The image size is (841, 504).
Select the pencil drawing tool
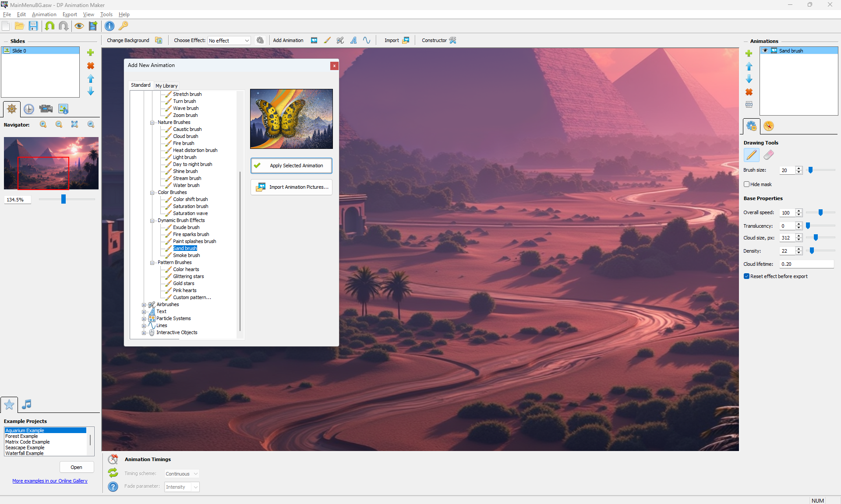click(751, 155)
